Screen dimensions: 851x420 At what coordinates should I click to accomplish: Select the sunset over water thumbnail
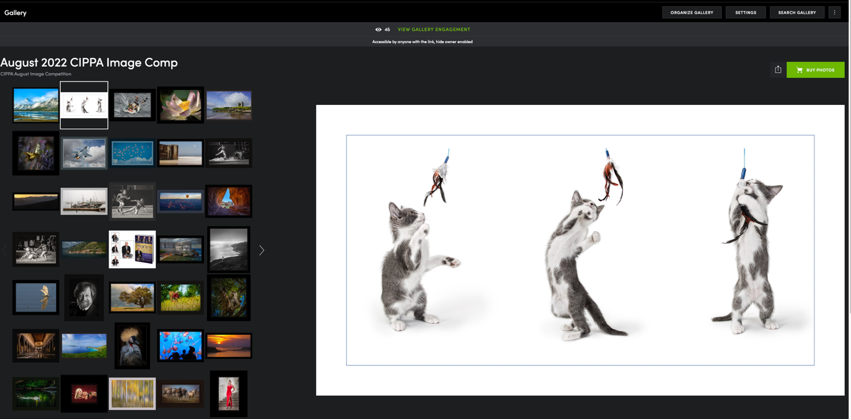pyautogui.click(x=228, y=346)
